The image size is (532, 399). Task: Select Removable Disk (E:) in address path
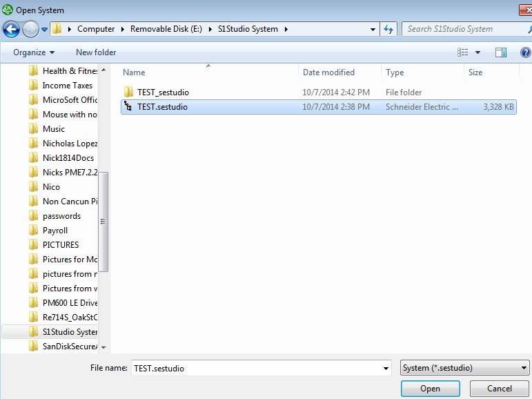pyautogui.click(x=166, y=29)
